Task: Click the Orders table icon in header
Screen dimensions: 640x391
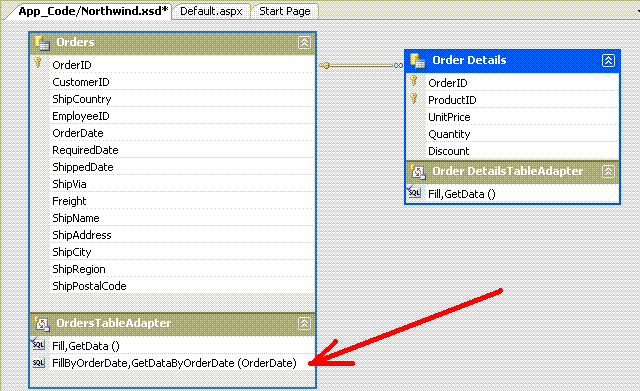Action: 42,42
